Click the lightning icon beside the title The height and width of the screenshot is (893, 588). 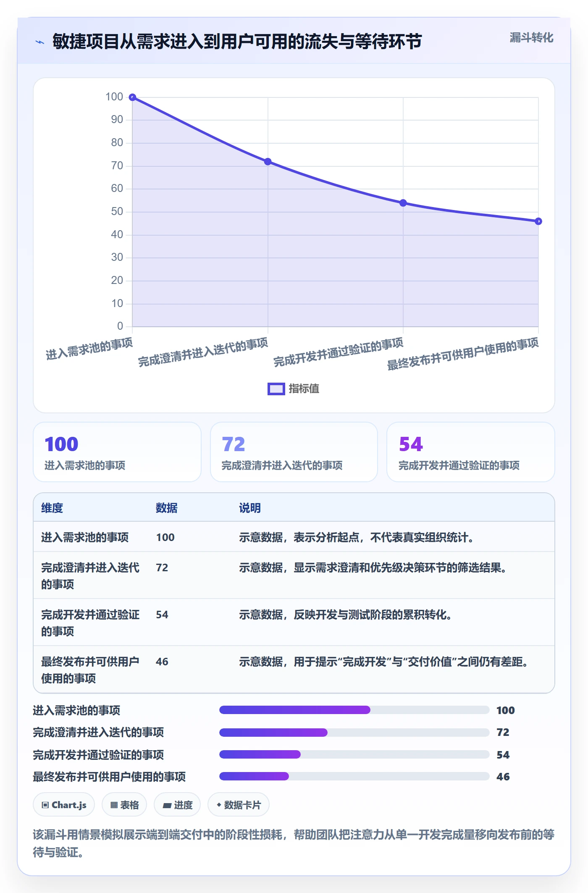pos(40,42)
